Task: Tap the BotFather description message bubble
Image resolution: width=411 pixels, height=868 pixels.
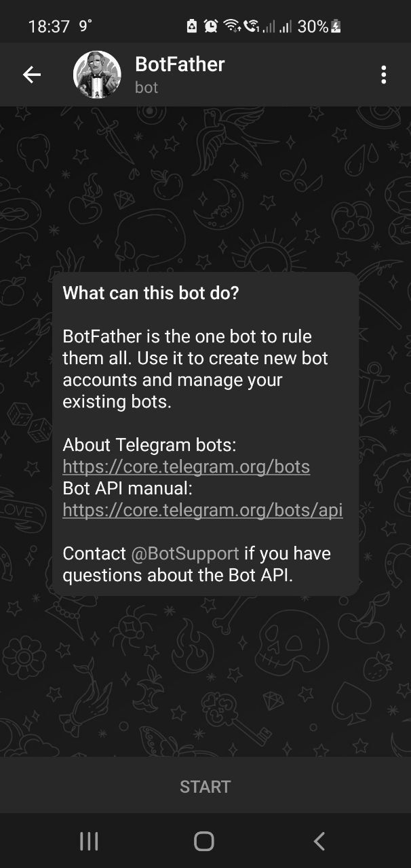Action: point(206,434)
